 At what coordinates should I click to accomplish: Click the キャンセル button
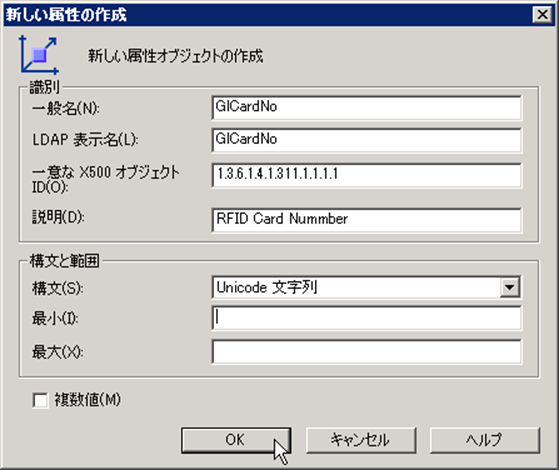(x=361, y=440)
